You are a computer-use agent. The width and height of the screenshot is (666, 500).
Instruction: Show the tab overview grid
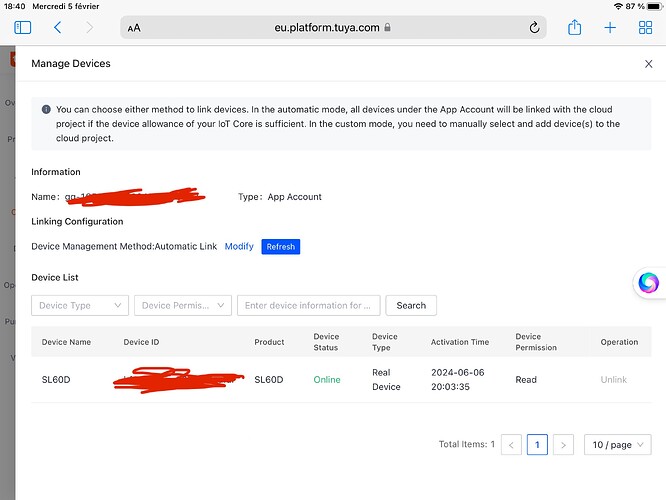click(645, 28)
